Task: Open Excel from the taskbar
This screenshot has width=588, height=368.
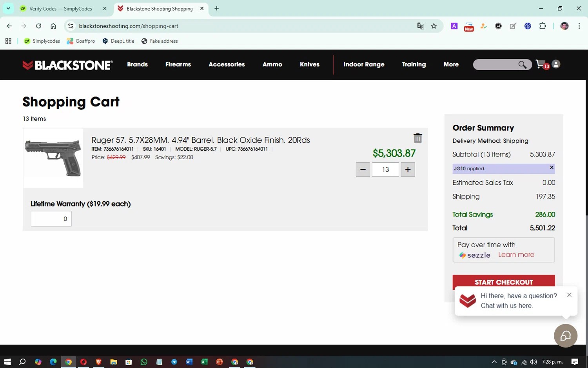Action: (x=204, y=362)
